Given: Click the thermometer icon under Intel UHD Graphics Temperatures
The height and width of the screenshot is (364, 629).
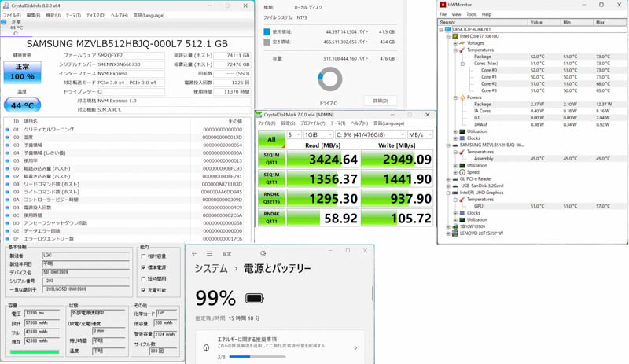Looking at the screenshot, I should [462, 200].
